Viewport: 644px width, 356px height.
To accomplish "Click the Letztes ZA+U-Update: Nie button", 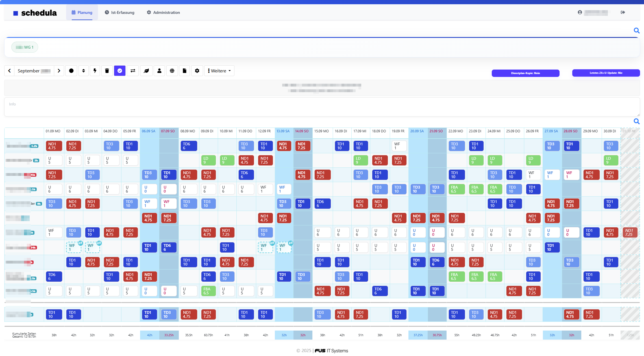I will point(606,73).
